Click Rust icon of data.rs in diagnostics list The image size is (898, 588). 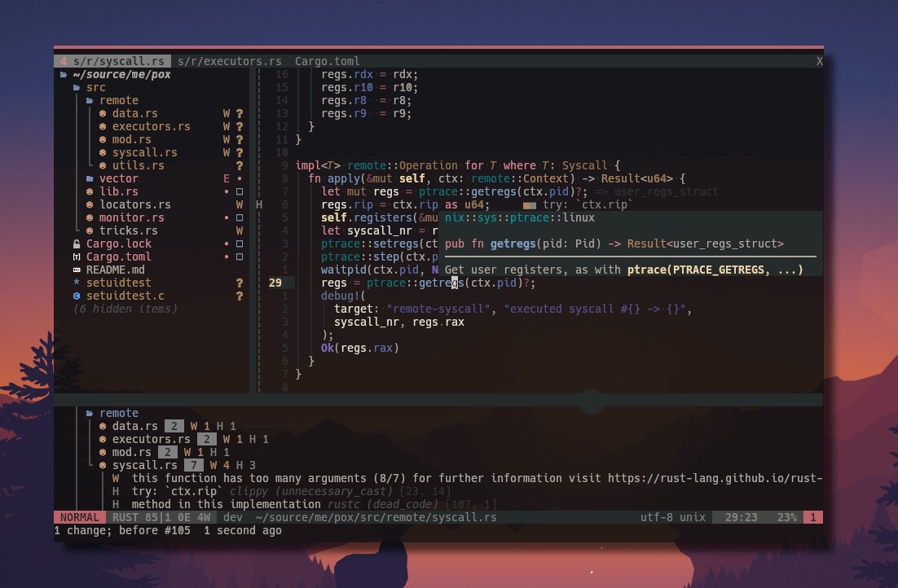point(103,426)
